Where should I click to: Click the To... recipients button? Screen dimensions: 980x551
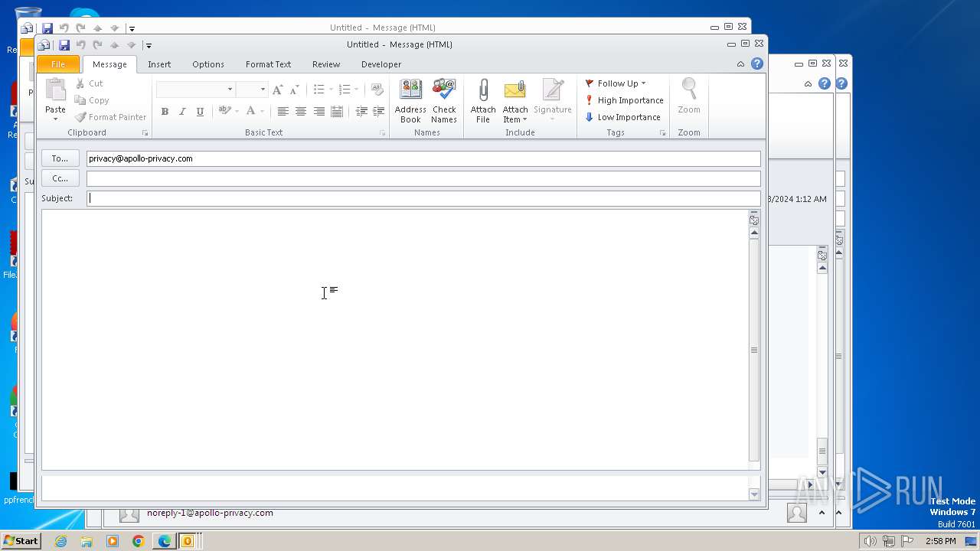click(60, 158)
